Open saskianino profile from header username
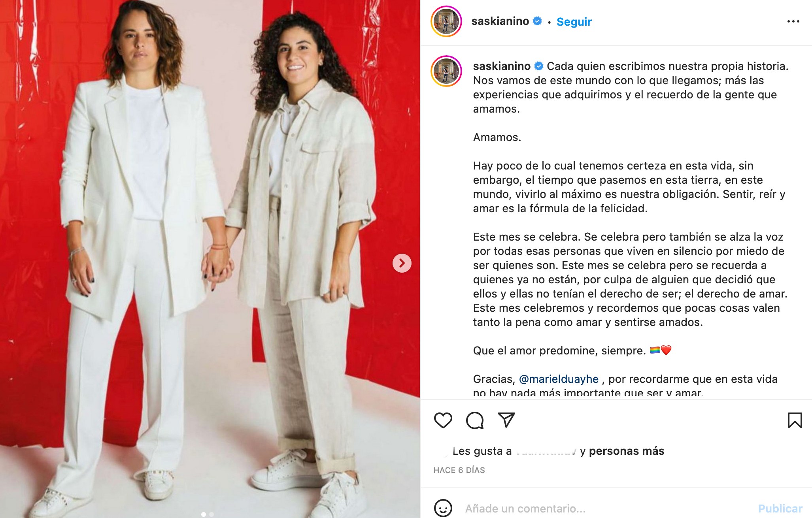Image resolution: width=812 pixels, height=518 pixels. [x=500, y=21]
